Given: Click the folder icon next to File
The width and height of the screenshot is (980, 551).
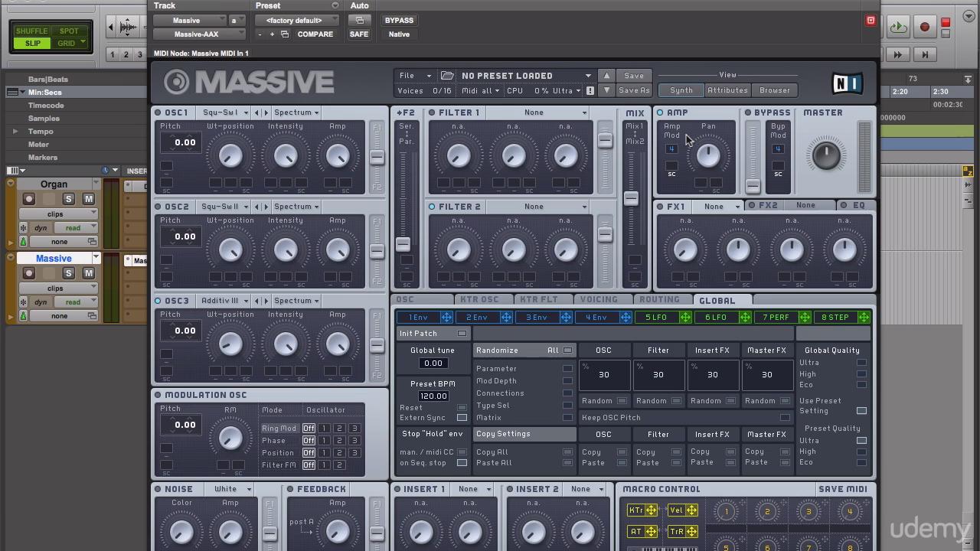Looking at the screenshot, I should [x=448, y=75].
